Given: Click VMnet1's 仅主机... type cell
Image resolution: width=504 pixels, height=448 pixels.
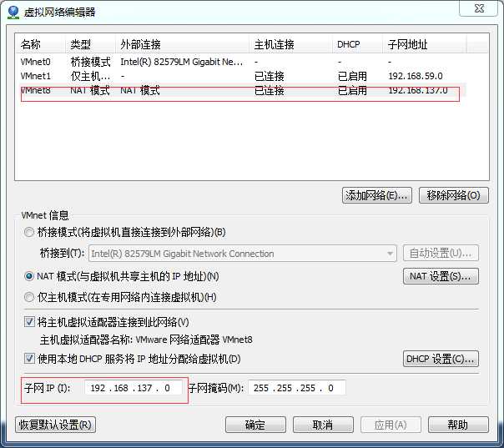Looking at the screenshot, I should pyautogui.click(x=90, y=76).
